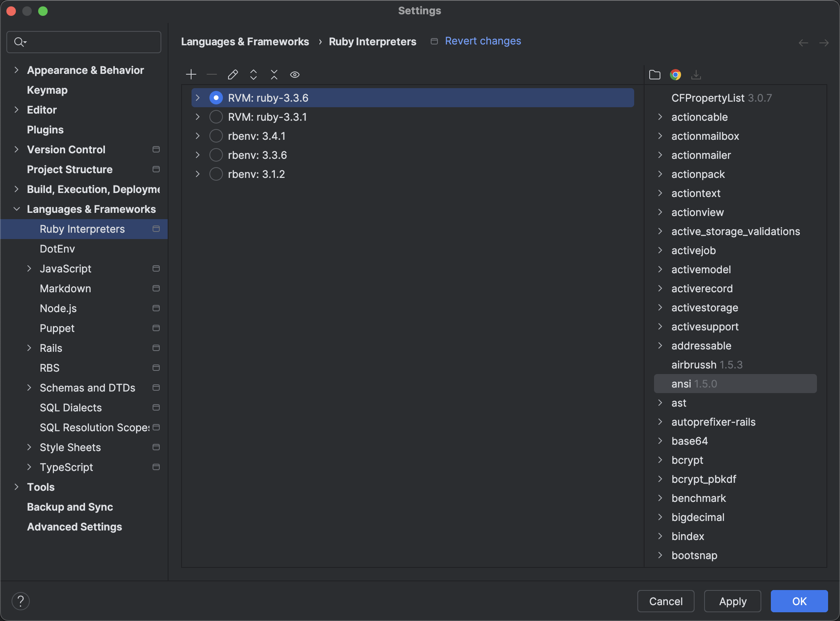The width and height of the screenshot is (840, 621).
Task: Click the settings search field
Action: coord(83,42)
